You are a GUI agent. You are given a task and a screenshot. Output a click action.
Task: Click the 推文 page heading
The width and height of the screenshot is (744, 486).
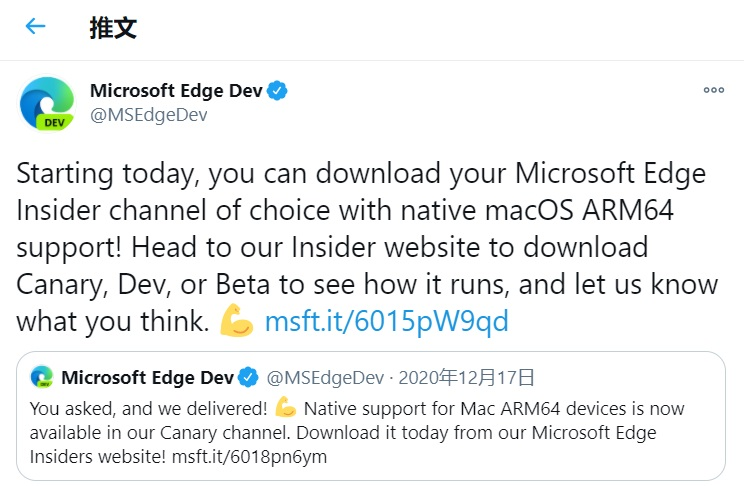tap(113, 27)
